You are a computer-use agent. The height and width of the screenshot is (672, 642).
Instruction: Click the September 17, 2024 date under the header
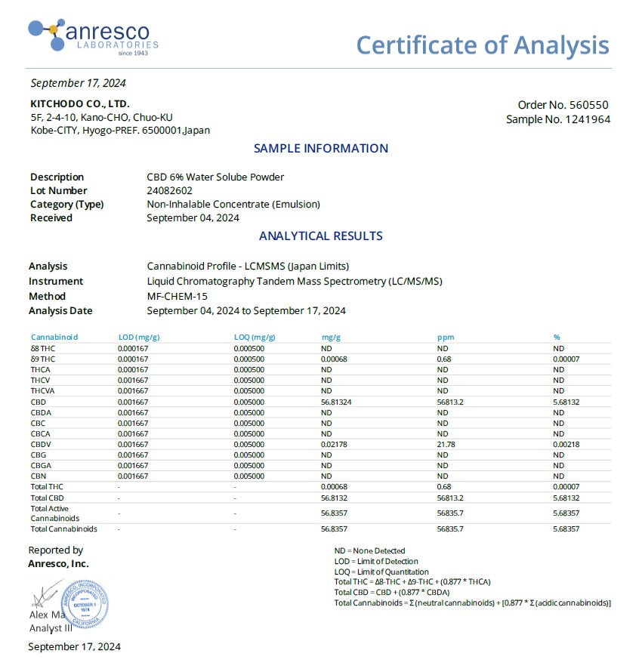click(x=78, y=83)
